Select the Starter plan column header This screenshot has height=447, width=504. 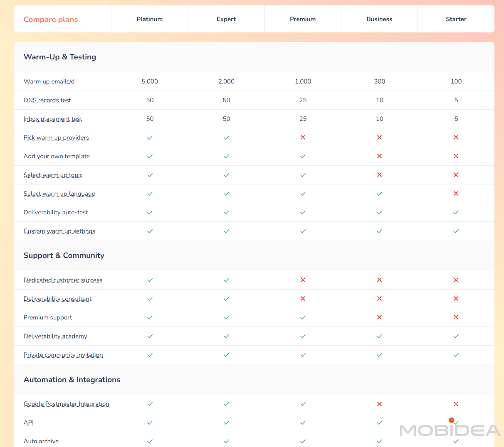pos(456,19)
